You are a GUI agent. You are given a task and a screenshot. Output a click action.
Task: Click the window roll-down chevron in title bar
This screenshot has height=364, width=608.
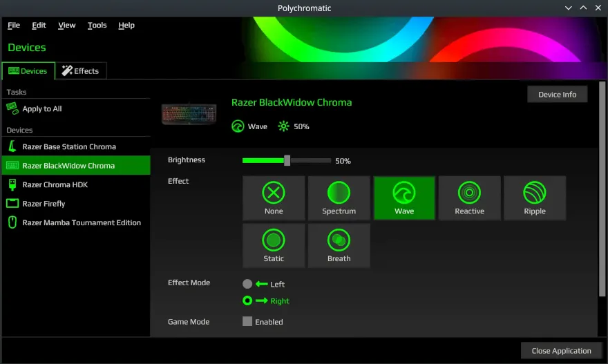tap(569, 8)
